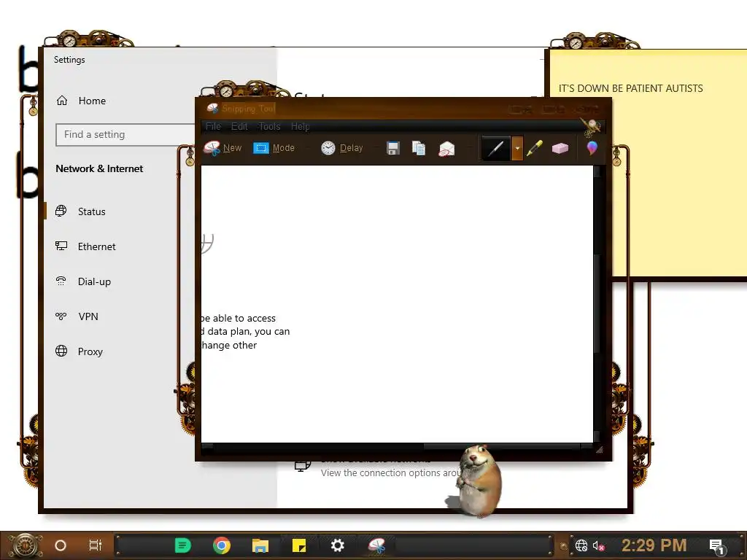Save snip with the floppy disk icon
747x560 pixels.
393,148
